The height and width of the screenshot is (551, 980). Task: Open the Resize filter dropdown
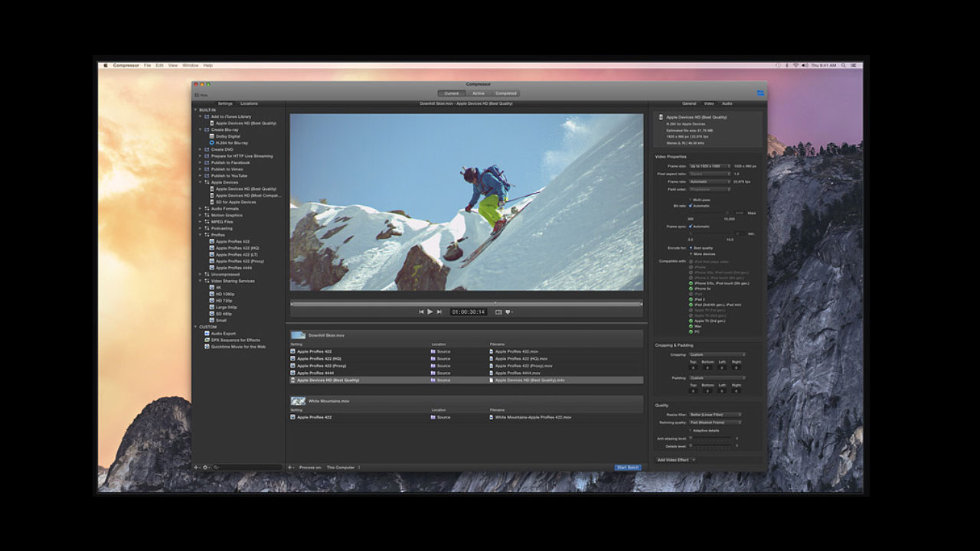tap(715, 415)
